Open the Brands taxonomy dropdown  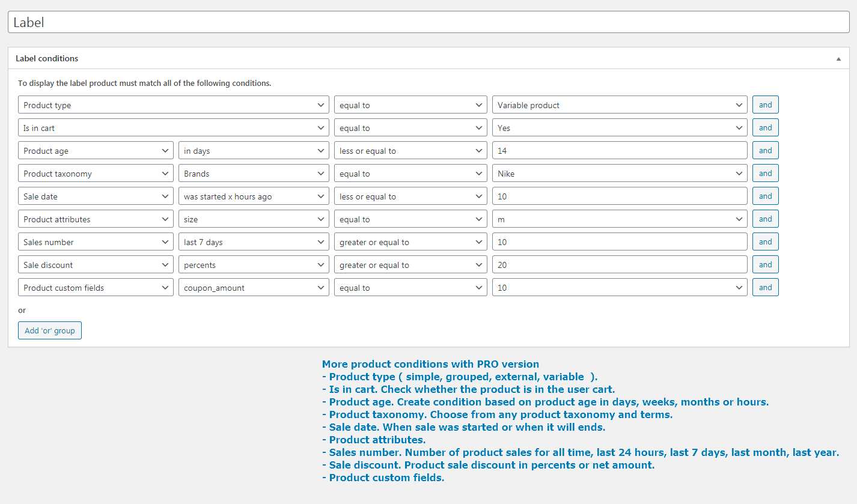click(x=254, y=174)
